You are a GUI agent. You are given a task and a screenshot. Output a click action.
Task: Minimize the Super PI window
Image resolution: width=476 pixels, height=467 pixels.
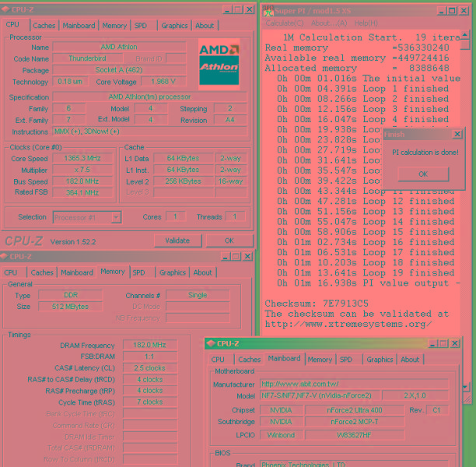(442, 11)
